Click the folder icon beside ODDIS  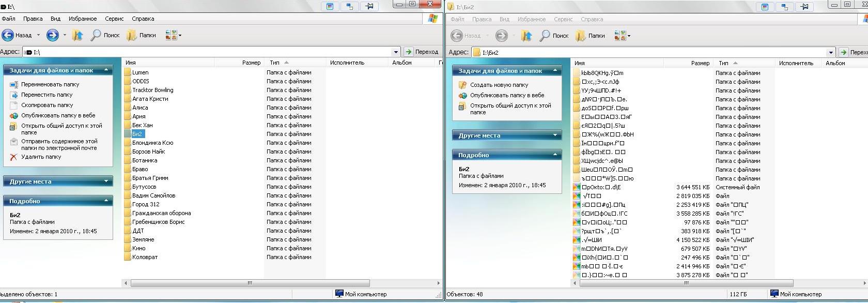[x=127, y=81]
